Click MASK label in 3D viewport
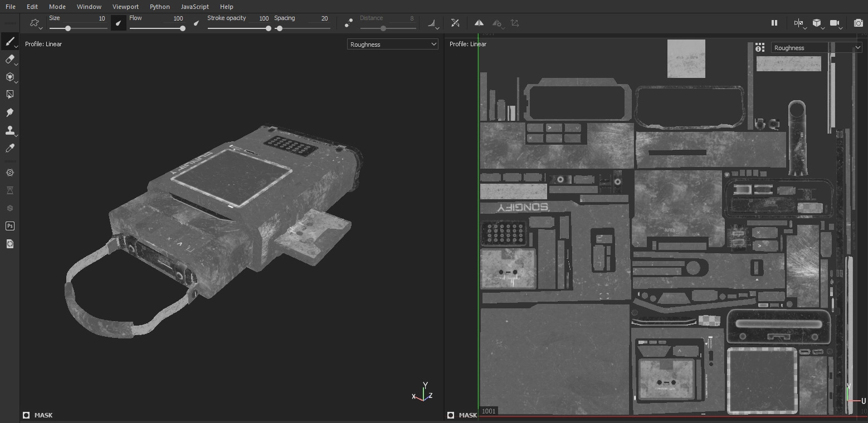The image size is (868, 423). tap(43, 415)
